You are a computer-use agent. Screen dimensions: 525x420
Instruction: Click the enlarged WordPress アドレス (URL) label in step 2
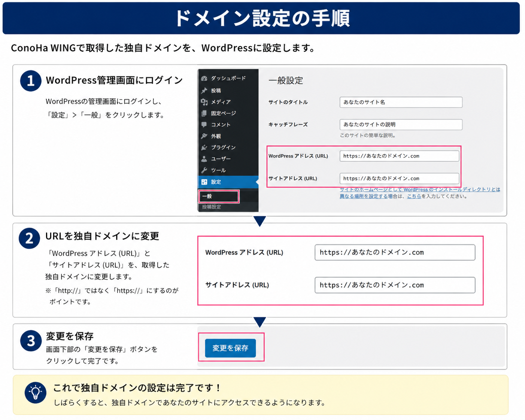point(244,252)
